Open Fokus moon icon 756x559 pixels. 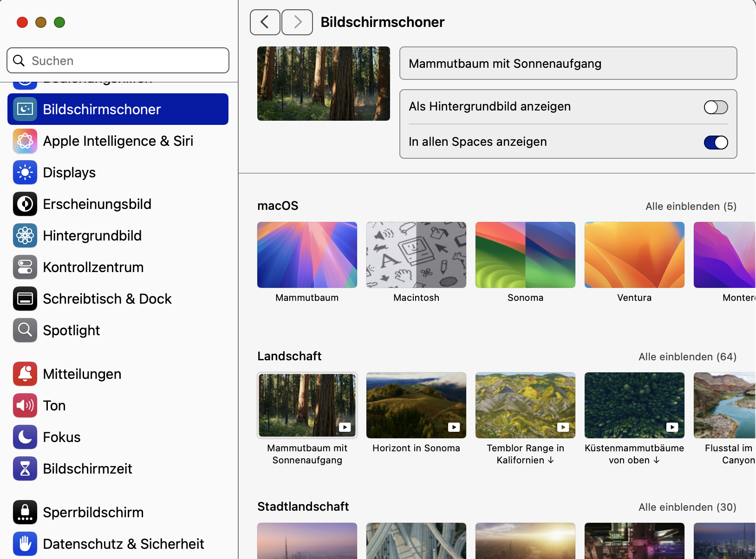coord(25,437)
